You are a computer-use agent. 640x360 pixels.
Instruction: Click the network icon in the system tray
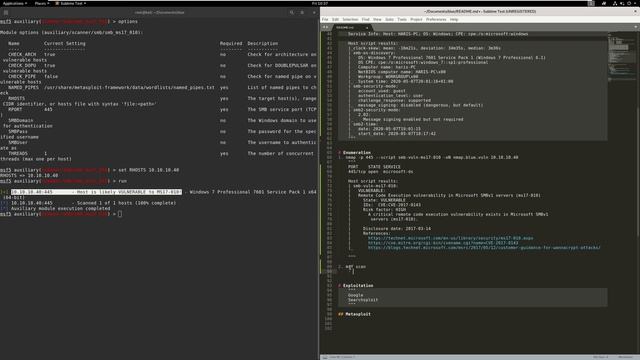click(x=615, y=3)
